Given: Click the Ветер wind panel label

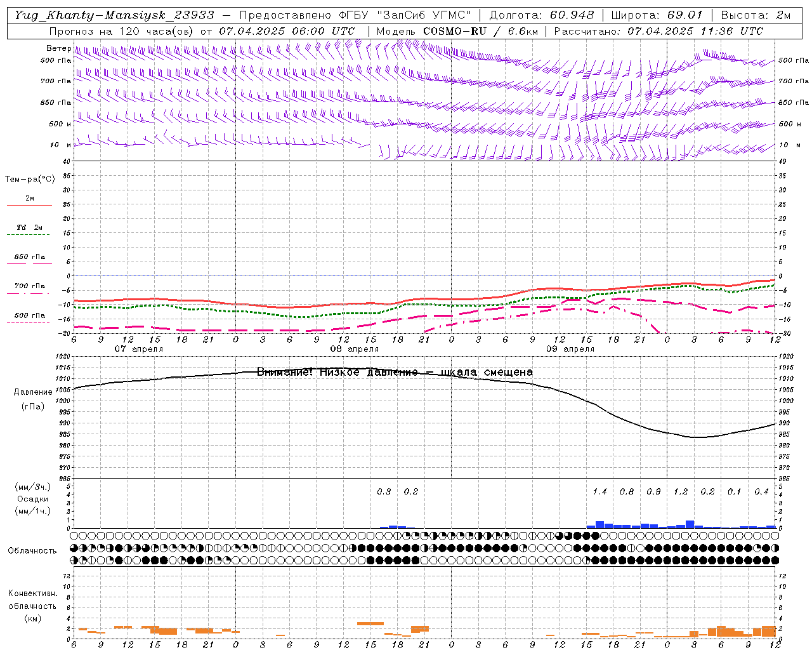Looking at the screenshot, I should coord(58,48).
